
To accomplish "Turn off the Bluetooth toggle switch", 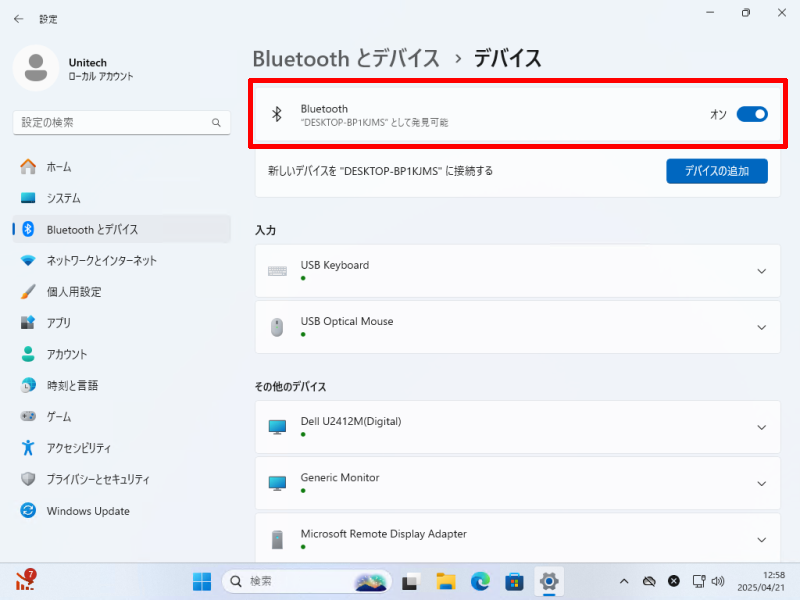I will pos(752,114).
